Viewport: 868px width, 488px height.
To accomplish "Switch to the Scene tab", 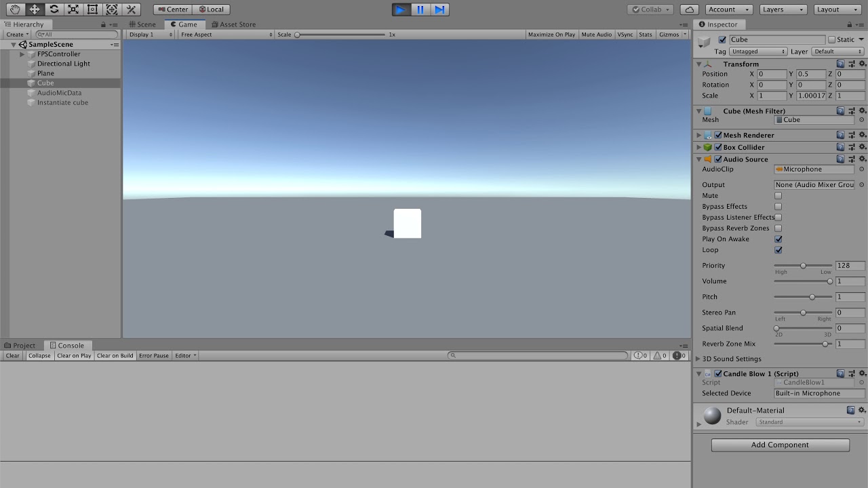I will tap(142, 24).
